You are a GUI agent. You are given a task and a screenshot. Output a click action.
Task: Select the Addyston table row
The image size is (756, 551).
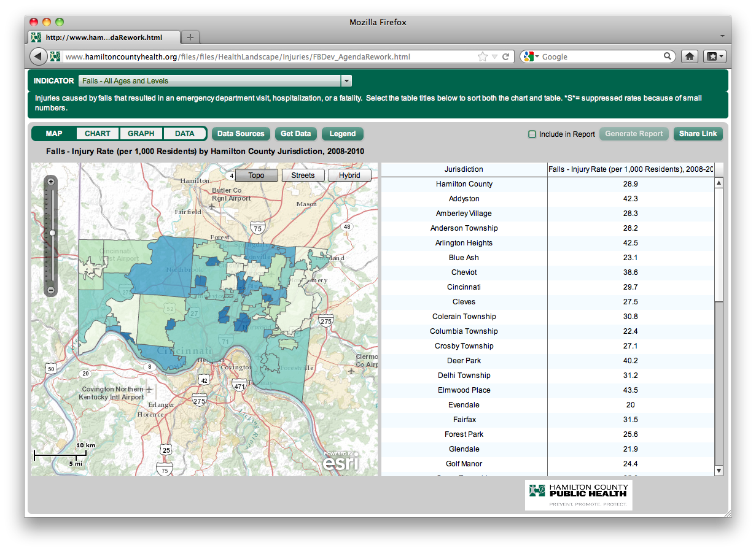(x=548, y=199)
